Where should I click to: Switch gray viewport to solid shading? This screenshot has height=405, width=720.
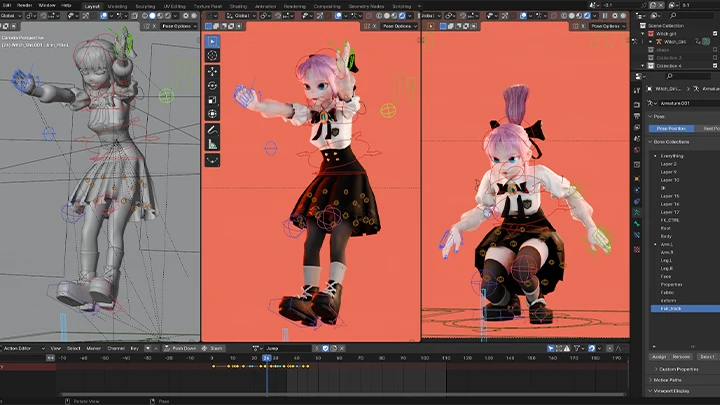pyautogui.click(x=152, y=16)
